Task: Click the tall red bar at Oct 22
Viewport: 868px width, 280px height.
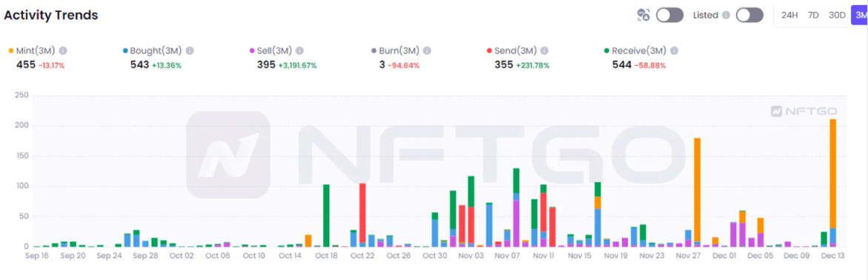Action: pos(362,213)
